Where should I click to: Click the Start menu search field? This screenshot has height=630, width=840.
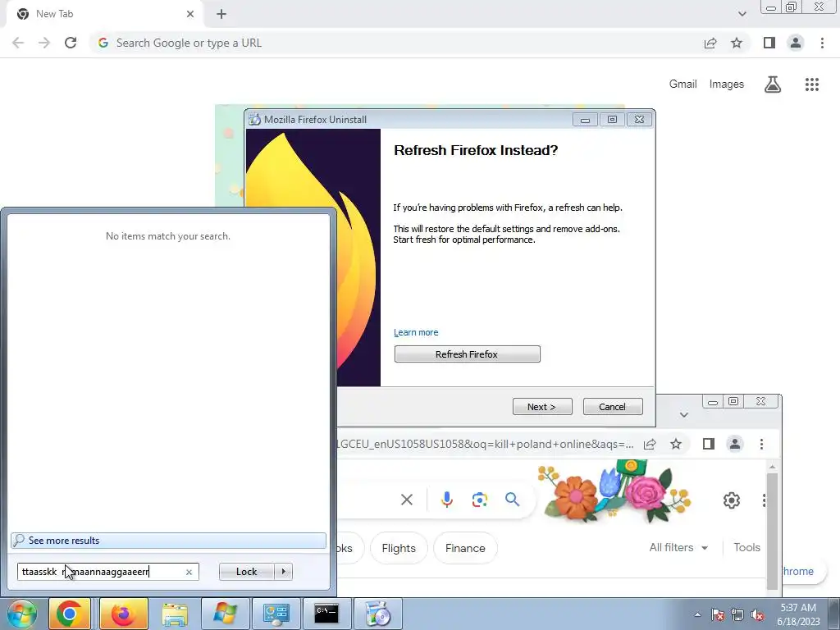pos(107,572)
